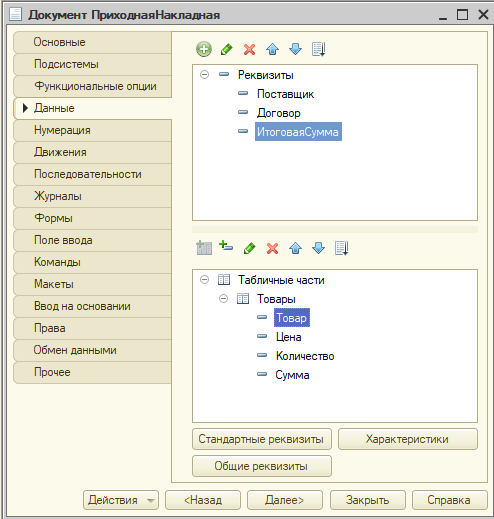This screenshot has height=519, width=494.
Task: Select the ИтоговаяСумма attribute
Action: click(x=298, y=132)
